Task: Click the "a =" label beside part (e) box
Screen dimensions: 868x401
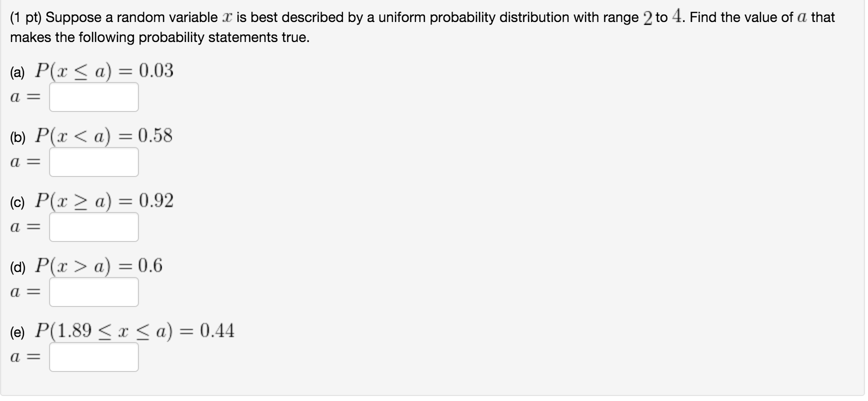Action: 25,357
